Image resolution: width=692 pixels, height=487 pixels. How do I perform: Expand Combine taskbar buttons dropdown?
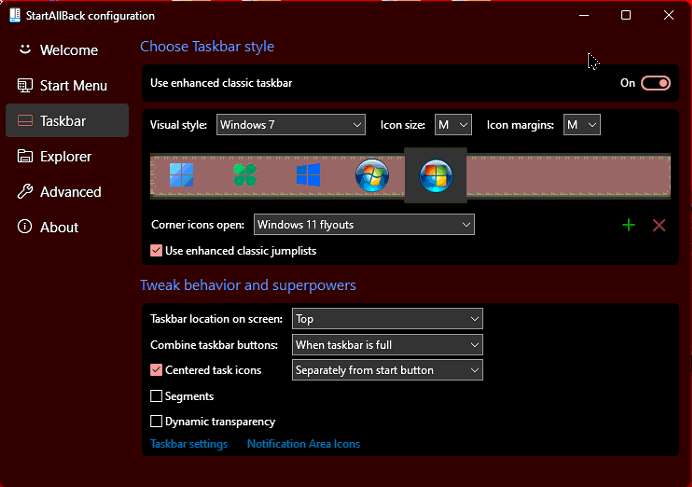click(x=387, y=344)
